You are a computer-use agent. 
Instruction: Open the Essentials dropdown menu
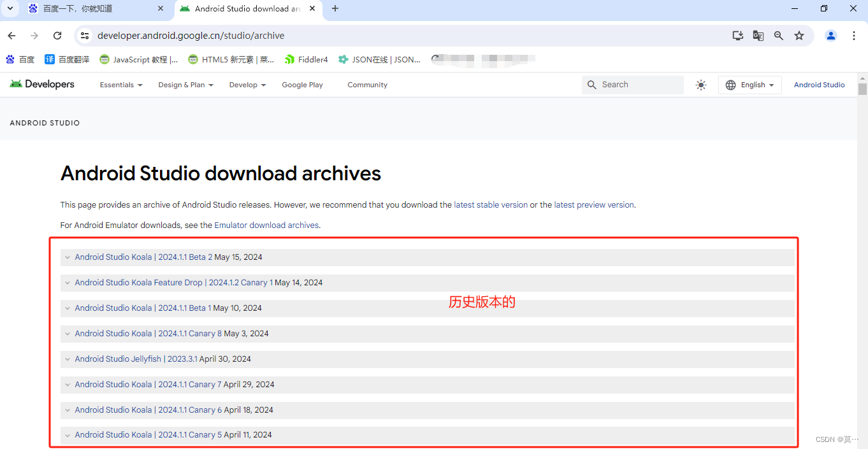click(x=121, y=85)
